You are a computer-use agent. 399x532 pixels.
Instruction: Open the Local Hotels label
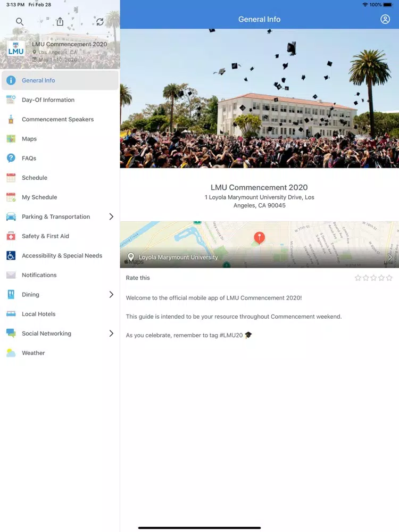tap(39, 314)
